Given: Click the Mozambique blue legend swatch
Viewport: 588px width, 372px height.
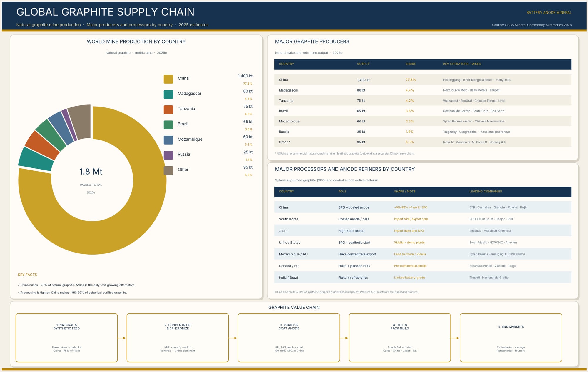Looking at the screenshot, I should pos(168,140).
